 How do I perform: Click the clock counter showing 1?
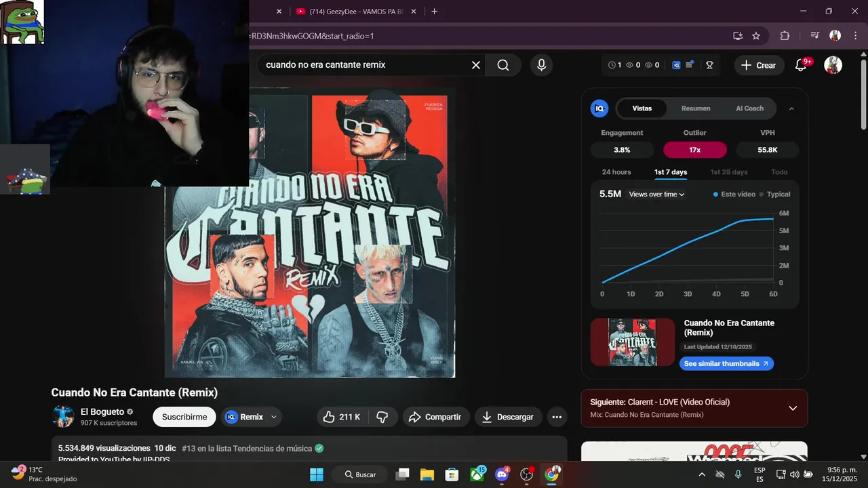coord(614,65)
